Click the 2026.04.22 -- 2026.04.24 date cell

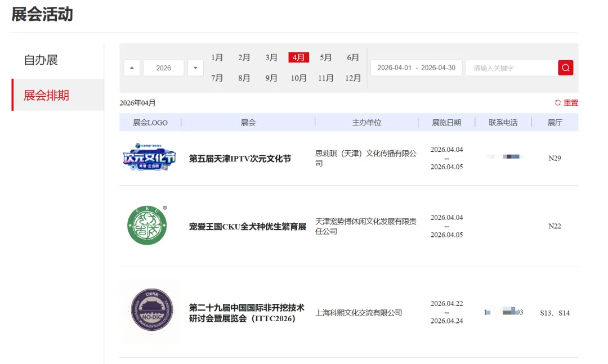tap(446, 312)
